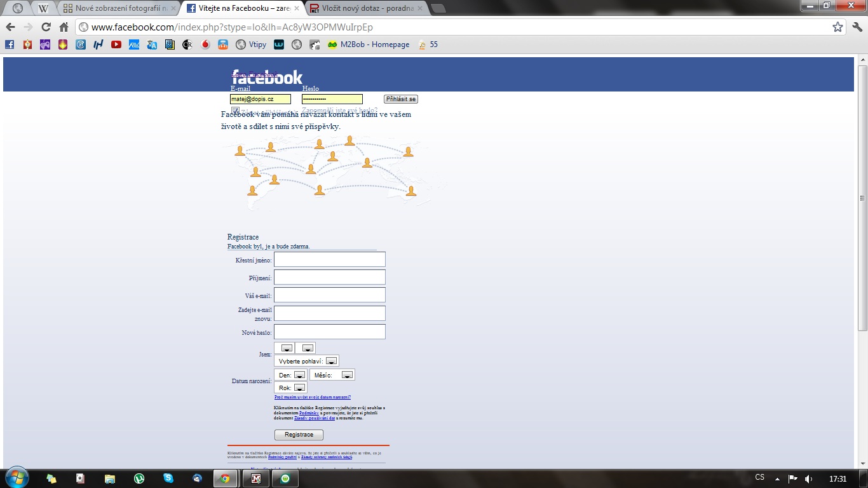Open the Thunderbird taskbar icon

click(x=198, y=478)
